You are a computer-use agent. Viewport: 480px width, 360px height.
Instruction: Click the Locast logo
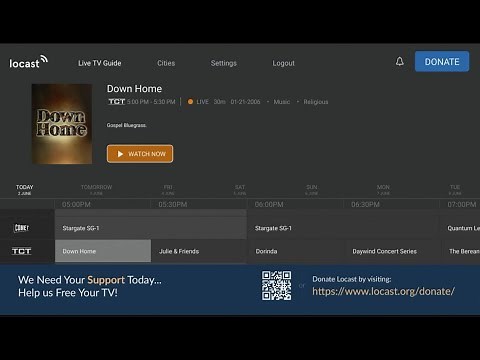(x=28, y=62)
